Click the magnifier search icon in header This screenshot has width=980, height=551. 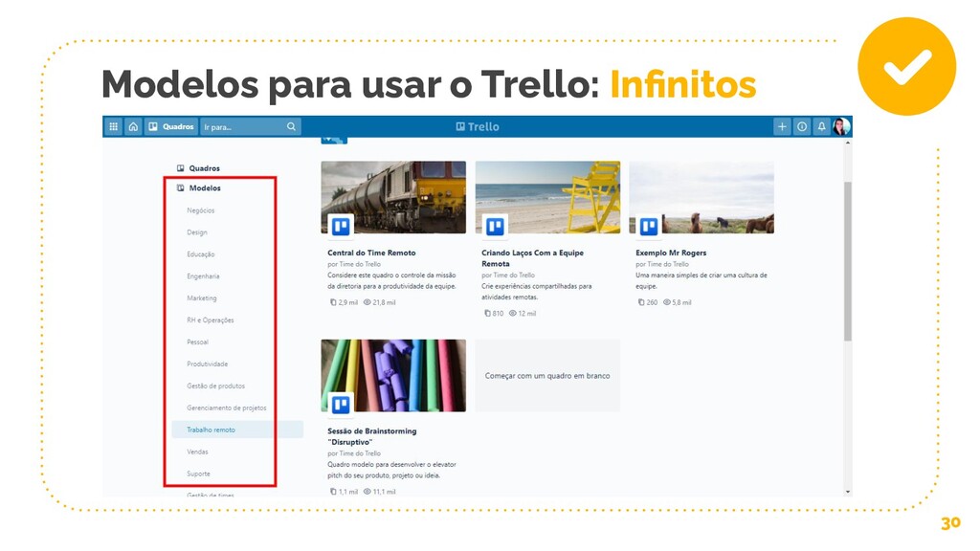click(x=291, y=127)
